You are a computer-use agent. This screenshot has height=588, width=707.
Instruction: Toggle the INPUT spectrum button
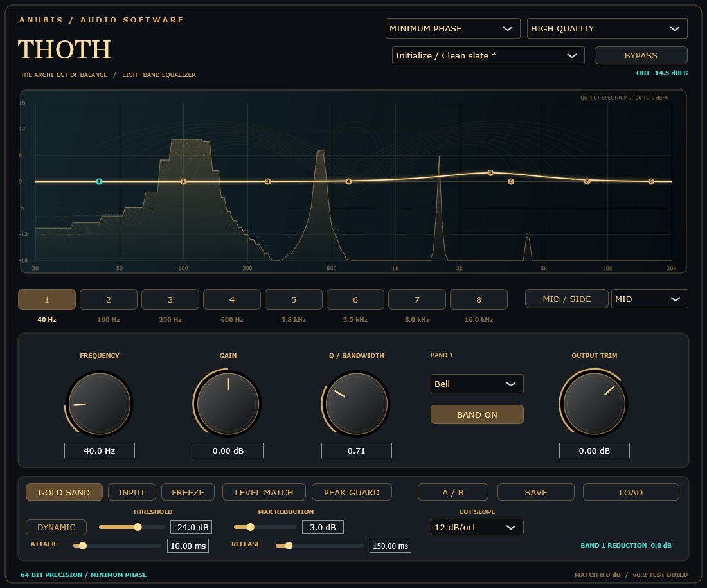tap(132, 492)
